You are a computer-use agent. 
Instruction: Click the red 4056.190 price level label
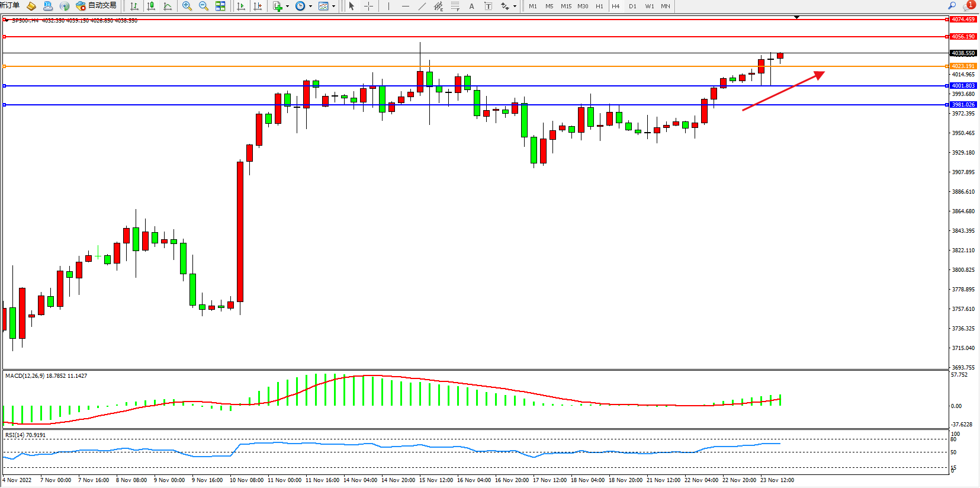pos(963,37)
